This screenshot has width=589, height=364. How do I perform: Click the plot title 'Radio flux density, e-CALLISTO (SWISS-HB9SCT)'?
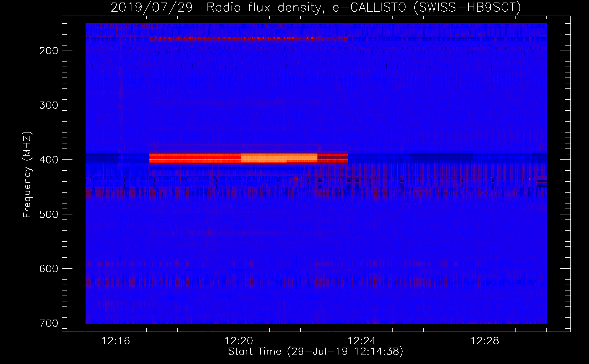(364, 7)
